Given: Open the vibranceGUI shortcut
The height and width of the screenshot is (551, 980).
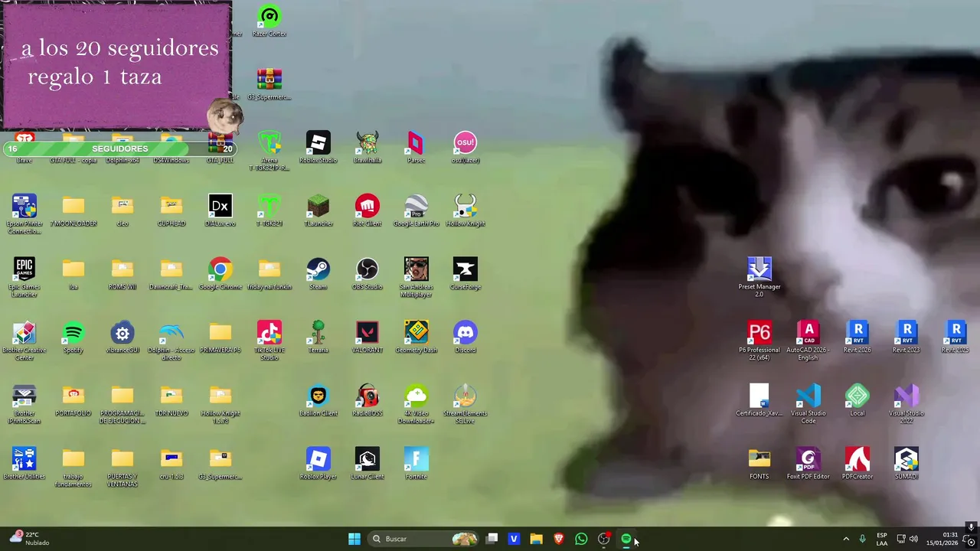Looking at the screenshot, I should pyautogui.click(x=122, y=338).
